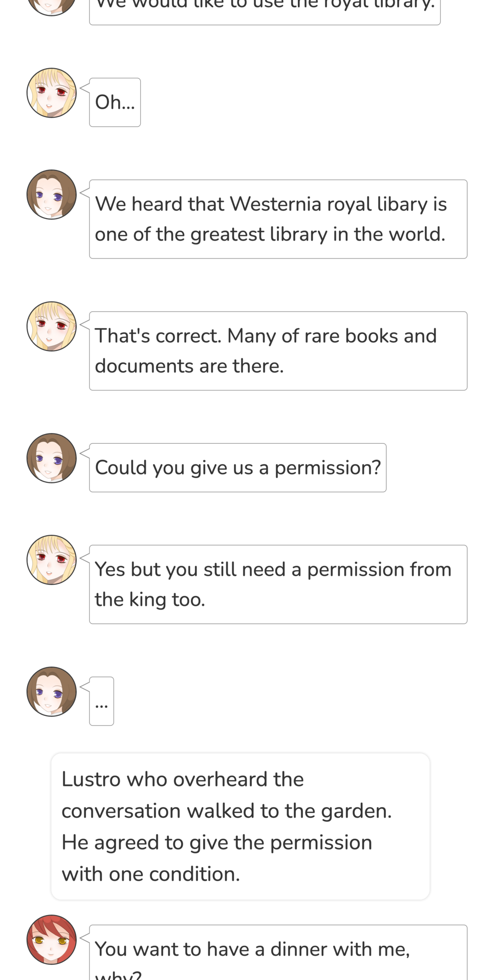
Task: Click the blonde avatar beside "Yes but you still need"
Action: (x=51, y=560)
